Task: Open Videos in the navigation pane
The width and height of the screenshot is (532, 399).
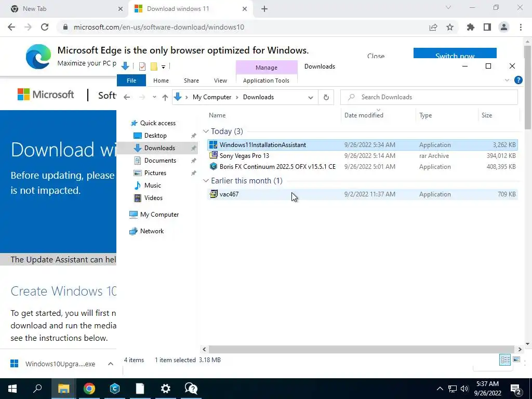Action: click(153, 198)
